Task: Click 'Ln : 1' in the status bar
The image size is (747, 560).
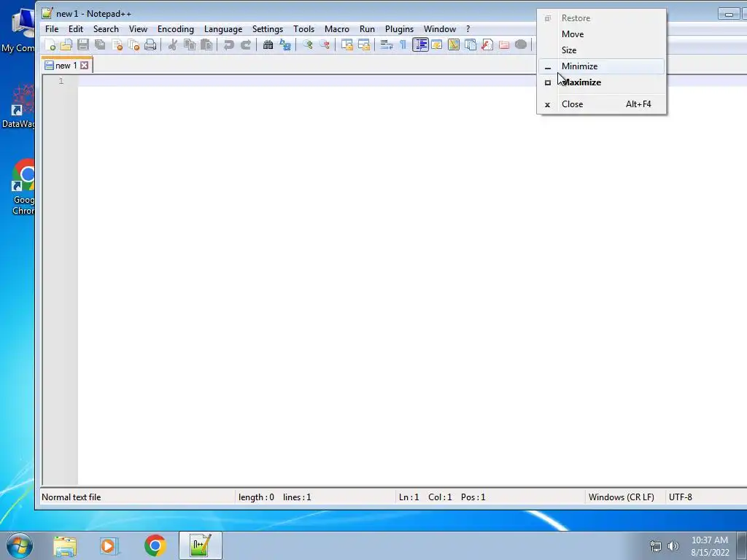Action: pyautogui.click(x=409, y=497)
